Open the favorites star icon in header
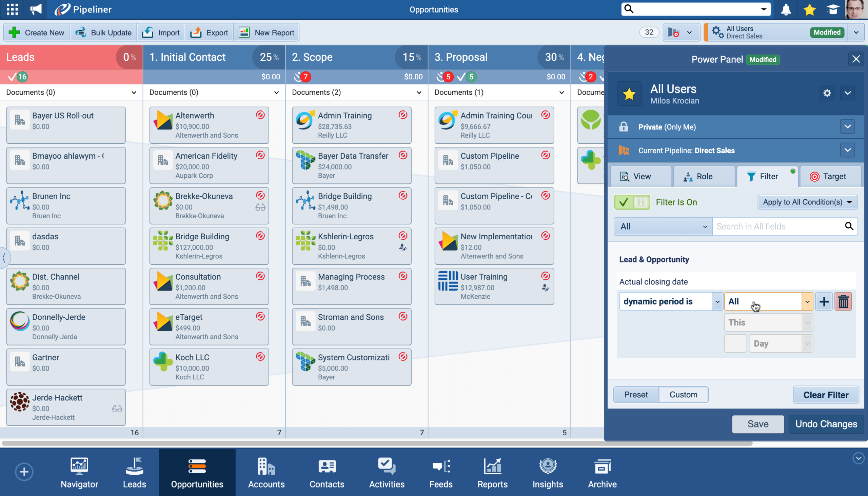 (x=809, y=9)
